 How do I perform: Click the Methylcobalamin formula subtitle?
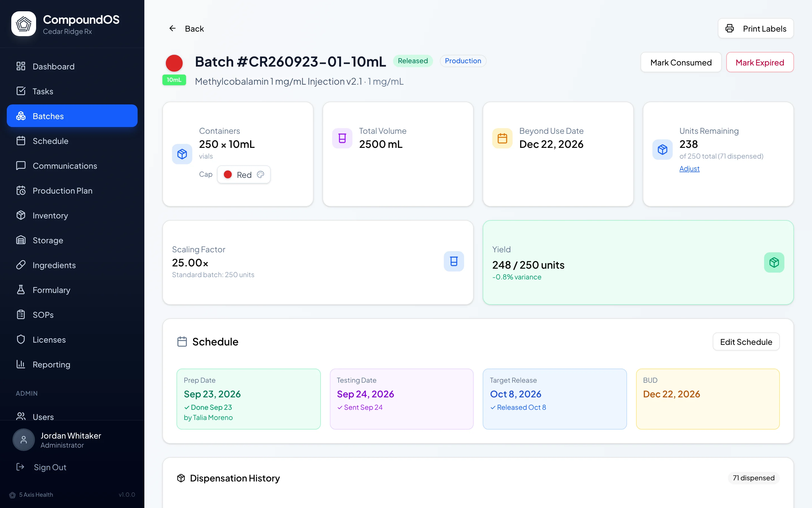click(x=299, y=82)
